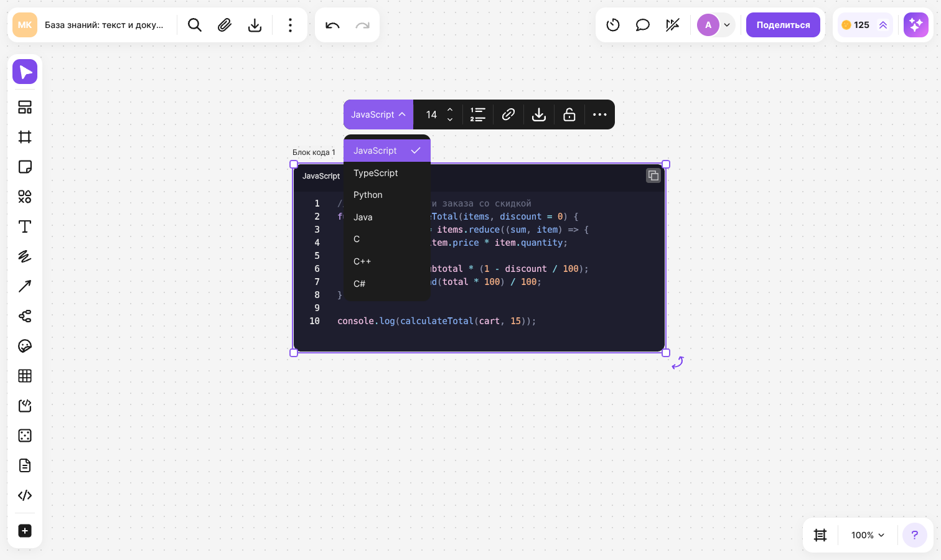Choose C# from the language list
The height and width of the screenshot is (560, 941).
[x=387, y=284]
